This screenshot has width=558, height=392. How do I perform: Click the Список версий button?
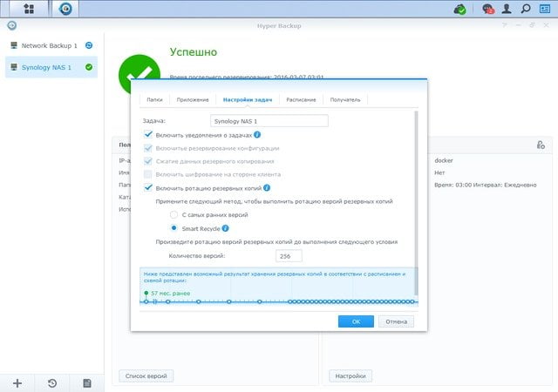tap(146, 375)
